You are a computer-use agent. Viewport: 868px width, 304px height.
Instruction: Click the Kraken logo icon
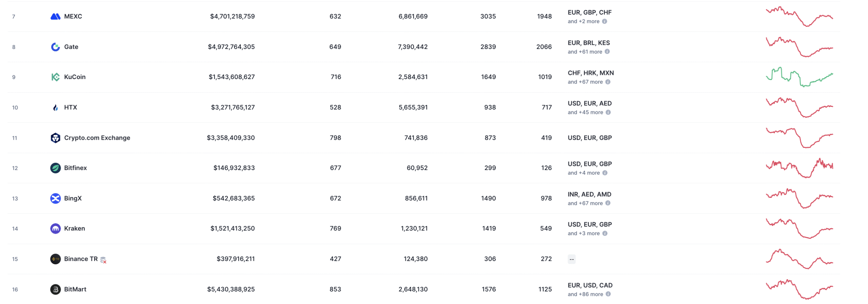[x=55, y=229]
